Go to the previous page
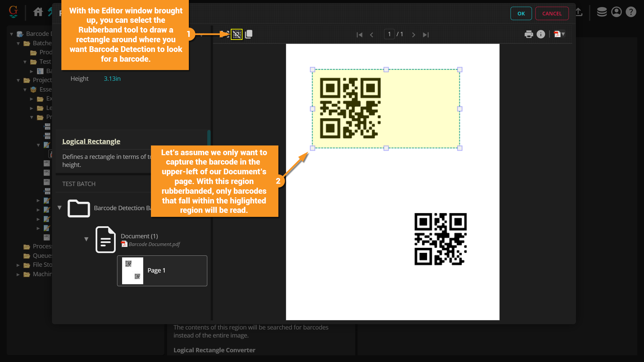The image size is (644, 362). point(372,35)
